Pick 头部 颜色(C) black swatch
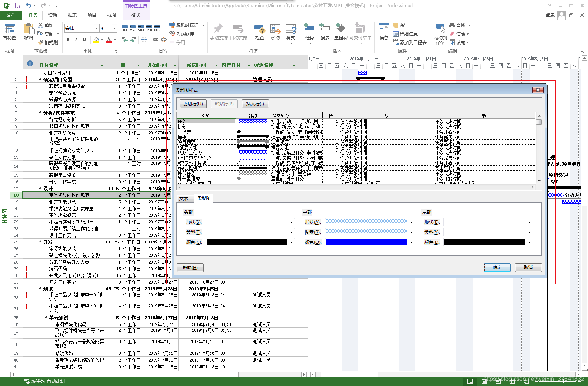This screenshot has height=386, width=588. coord(247,242)
